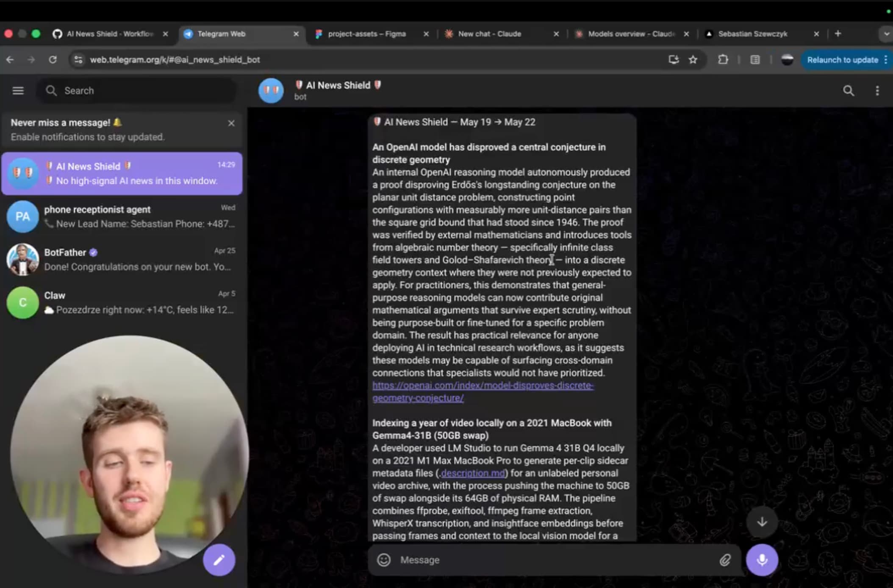View site information icon in address bar

[x=78, y=60]
